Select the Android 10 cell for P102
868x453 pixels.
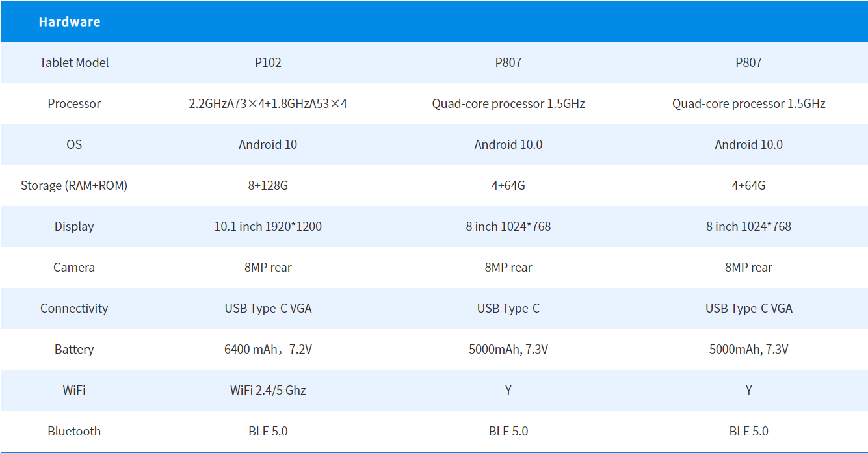[x=268, y=144]
